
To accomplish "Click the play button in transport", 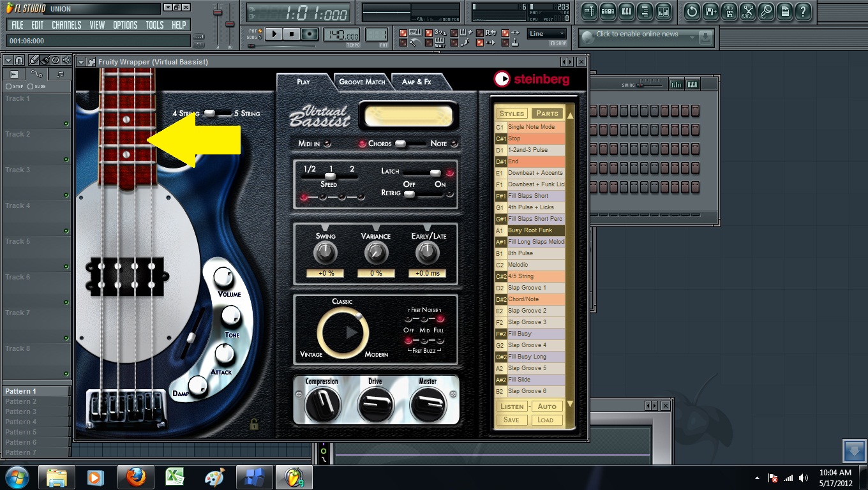I will [274, 34].
